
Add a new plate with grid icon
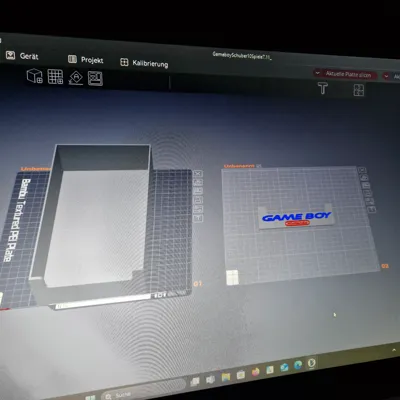coord(55,77)
